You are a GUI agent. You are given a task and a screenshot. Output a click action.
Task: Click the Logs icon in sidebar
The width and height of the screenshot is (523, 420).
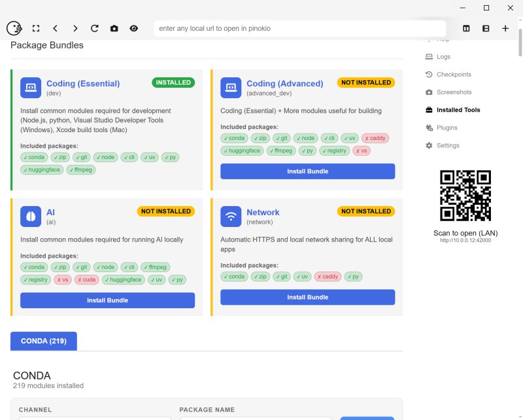click(x=429, y=57)
